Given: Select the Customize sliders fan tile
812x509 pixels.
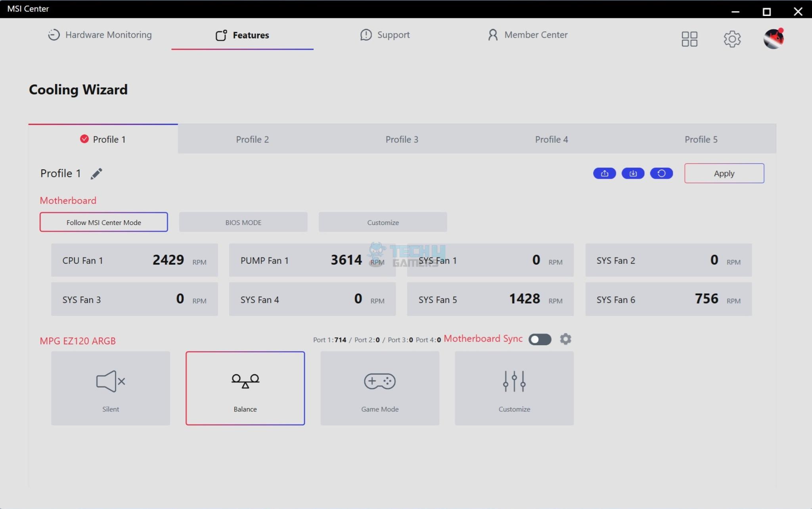Looking at the screenshot, I should [514, 388].
